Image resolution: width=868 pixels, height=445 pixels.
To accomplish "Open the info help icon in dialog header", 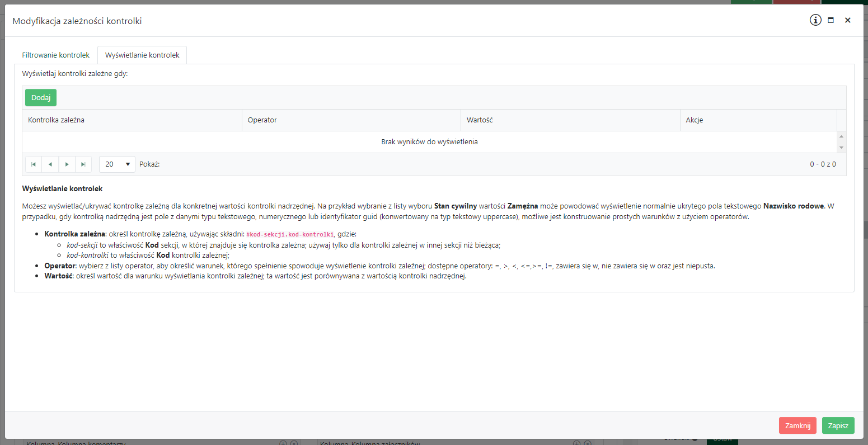I will pos(815,20).
